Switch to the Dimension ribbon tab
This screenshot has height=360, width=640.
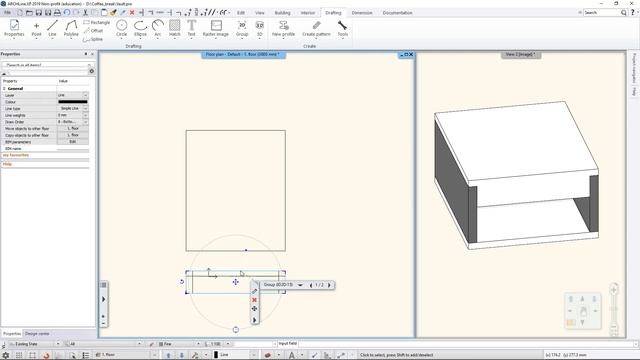[362, 13]
